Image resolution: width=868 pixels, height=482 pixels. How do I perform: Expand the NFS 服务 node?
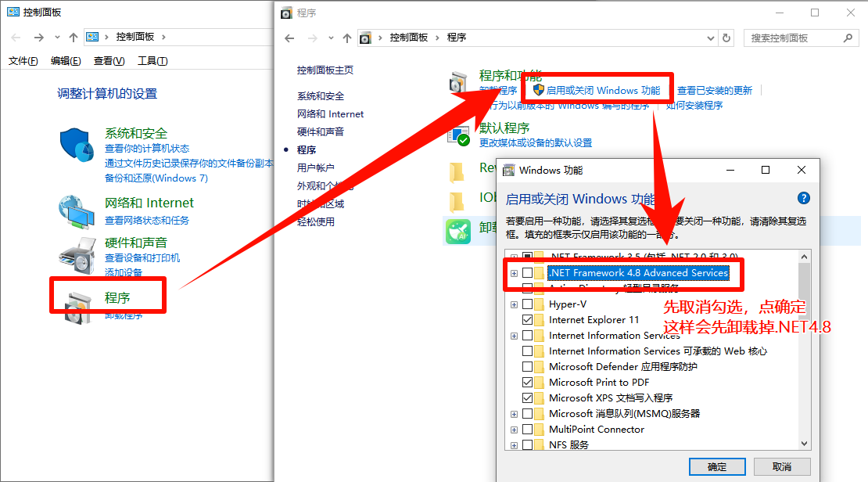pyautogui.click(x=515, y=445)
